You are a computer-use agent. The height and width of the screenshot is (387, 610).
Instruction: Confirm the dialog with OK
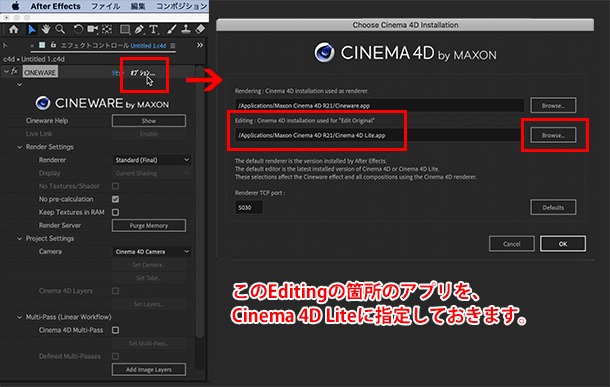pyautogui.click(x=563, y=244)
